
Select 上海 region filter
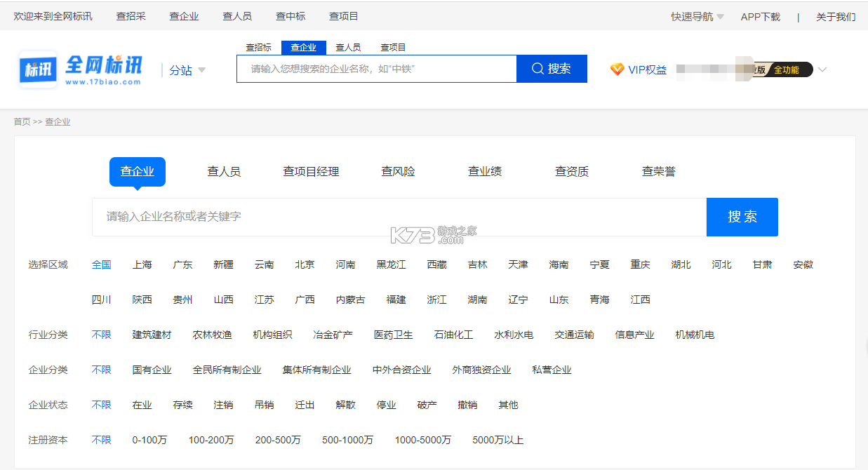(142, 264)
